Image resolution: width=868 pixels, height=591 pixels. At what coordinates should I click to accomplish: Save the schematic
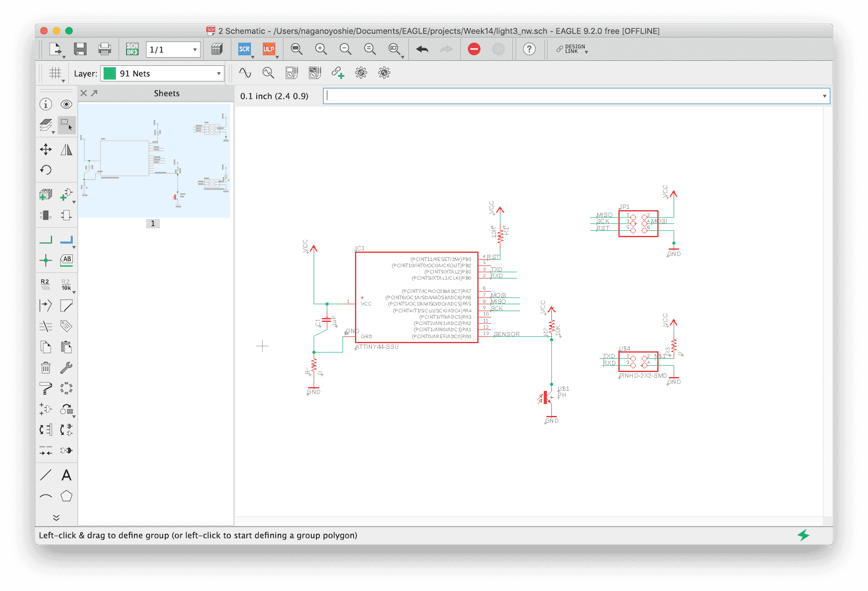pos(80,49)
